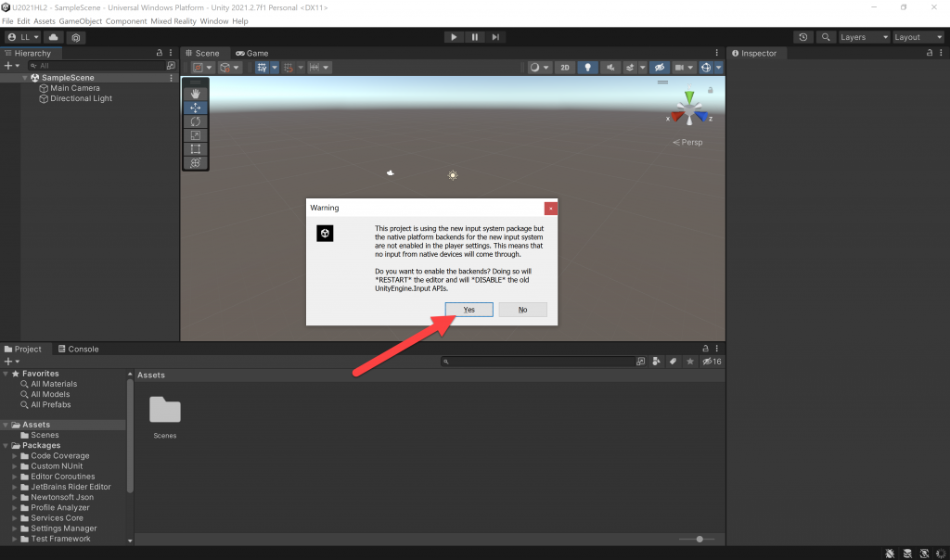
Task: Toggle grid snapping visibility button
Action: tap(262, 67)
